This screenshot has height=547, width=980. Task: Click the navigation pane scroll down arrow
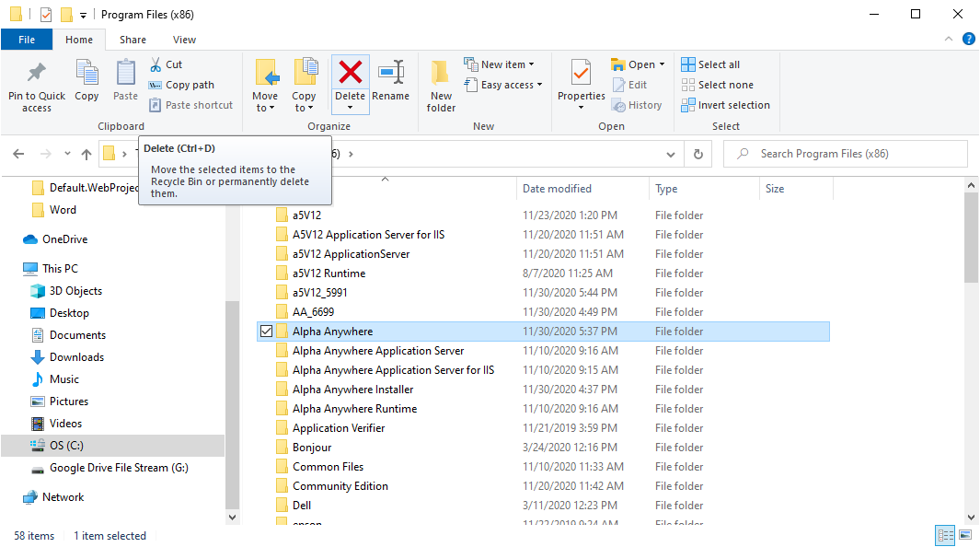[232, 517]
